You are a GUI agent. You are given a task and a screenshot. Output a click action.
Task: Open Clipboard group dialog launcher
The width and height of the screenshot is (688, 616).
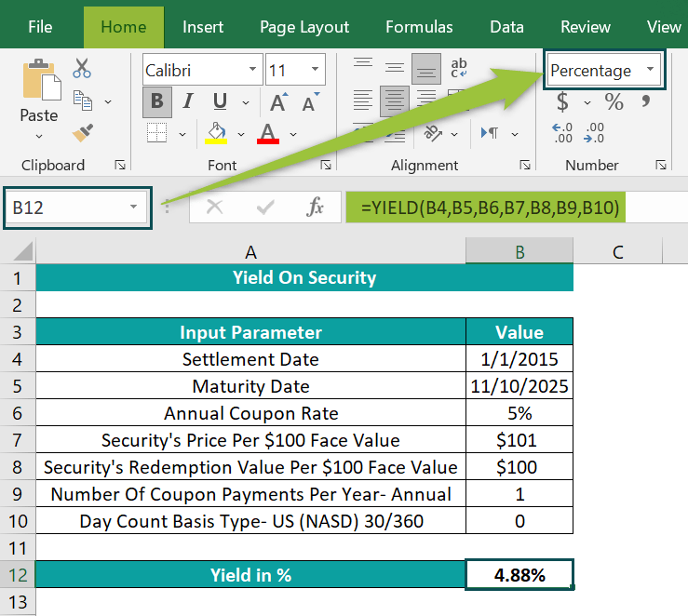120,165
